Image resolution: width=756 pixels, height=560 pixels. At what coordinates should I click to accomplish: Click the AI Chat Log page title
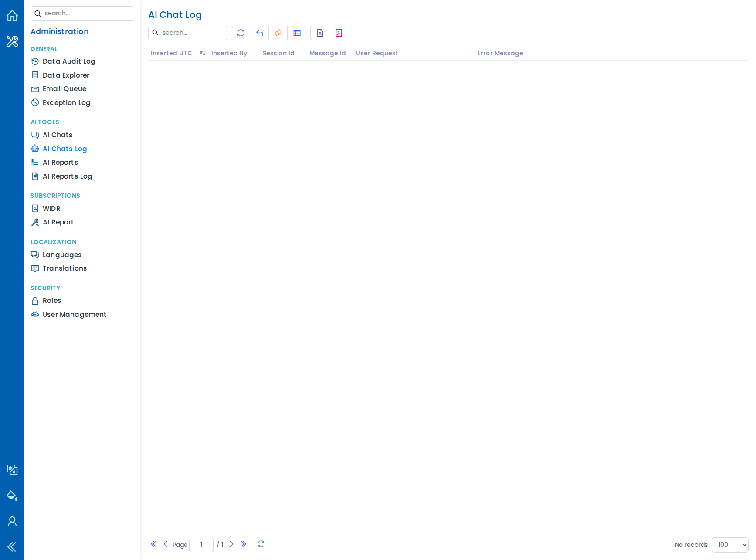(175, 15)
